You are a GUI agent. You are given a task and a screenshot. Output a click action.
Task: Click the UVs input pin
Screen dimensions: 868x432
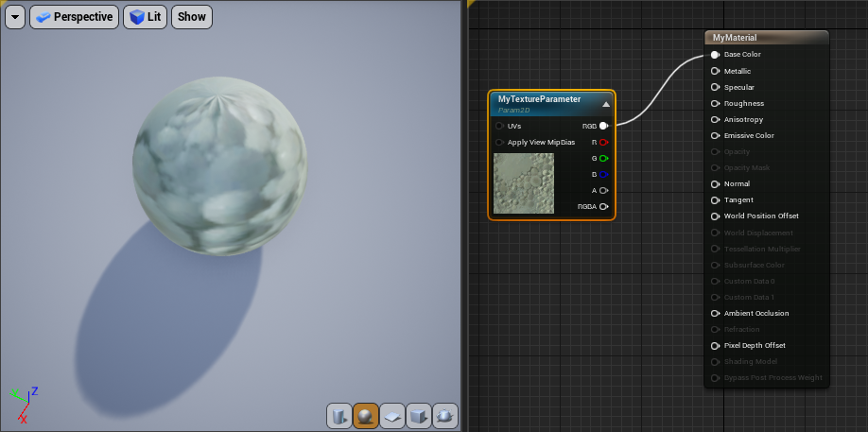499,126
